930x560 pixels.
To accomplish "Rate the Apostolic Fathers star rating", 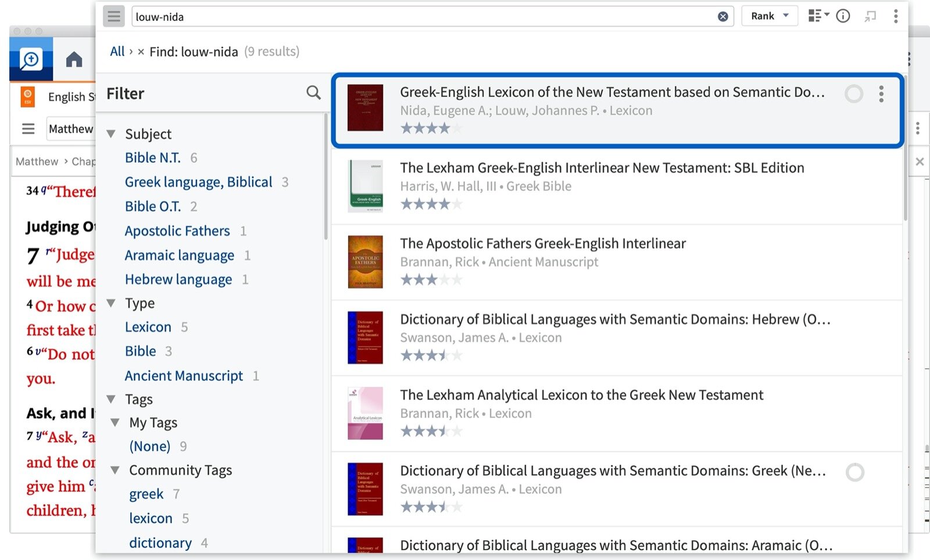I will (431, 280).
